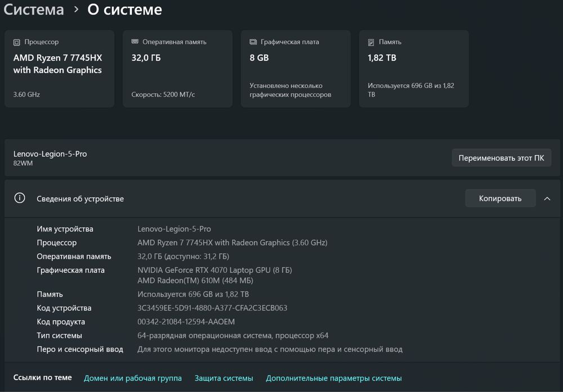Go back to Система breadcrumb
The height and width of the screenshot is (392, 563).
pos(34,10)
